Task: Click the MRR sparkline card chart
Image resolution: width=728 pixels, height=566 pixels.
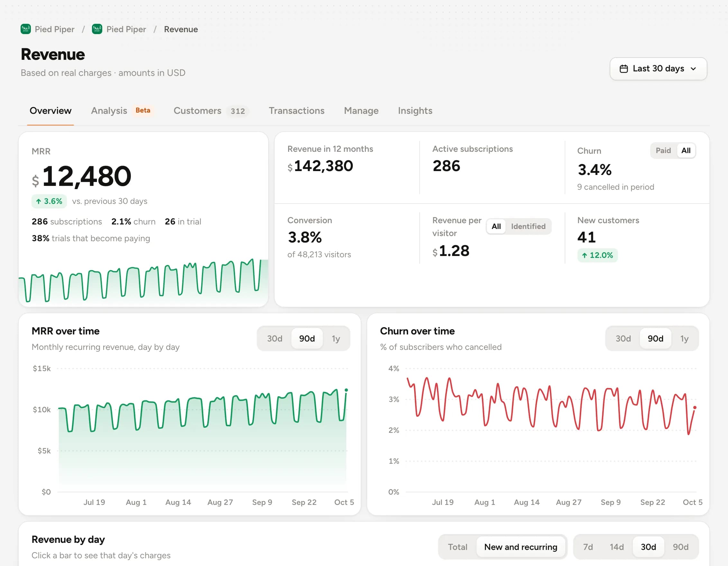Action: point(143,281)
